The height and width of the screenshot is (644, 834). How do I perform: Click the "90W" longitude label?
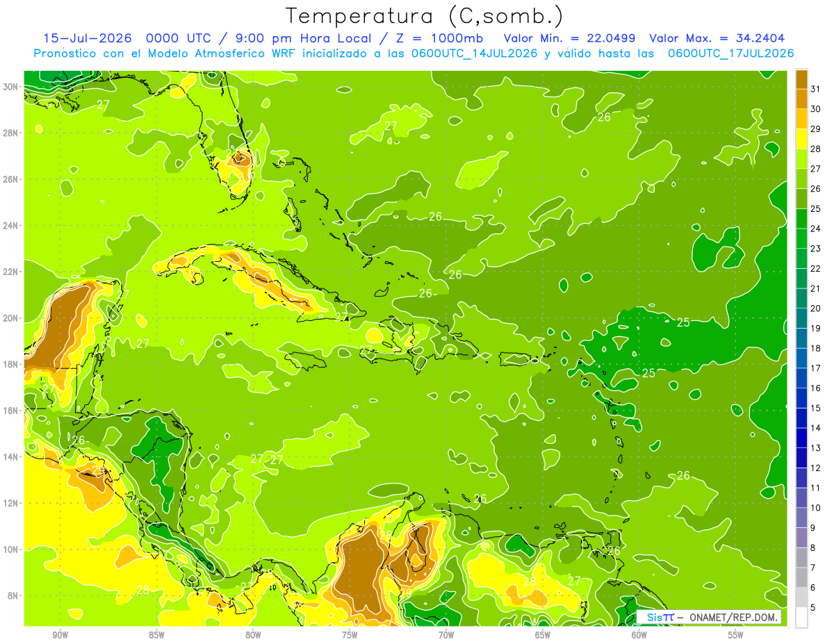(60, 635)
